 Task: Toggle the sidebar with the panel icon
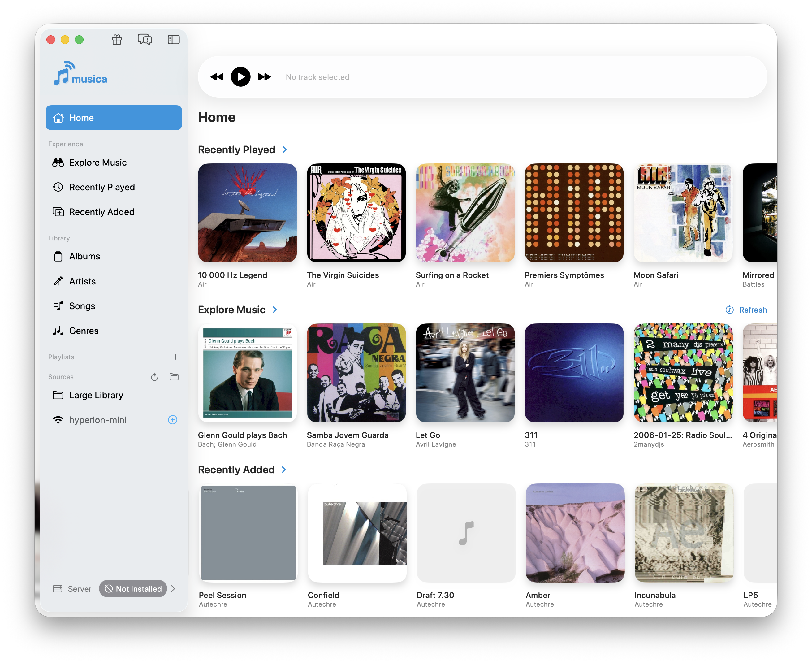[x=174, y=40]
